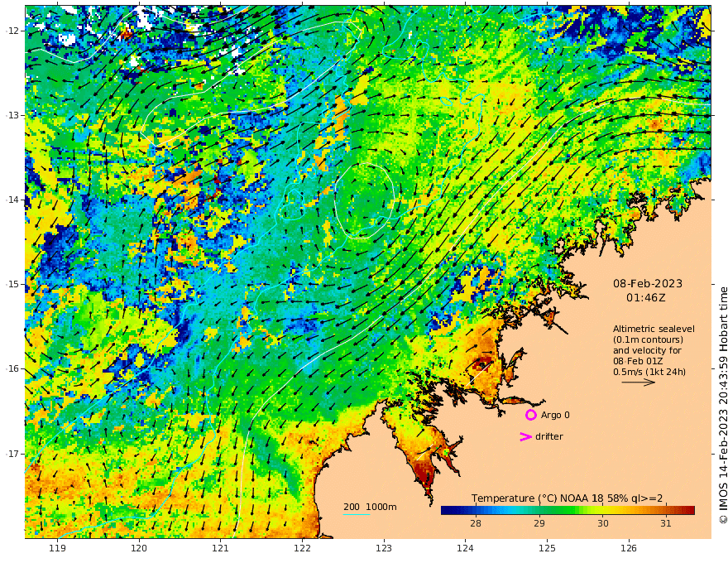Click longitude axis label 120
The image size is (728, 563).
(139, 548)
